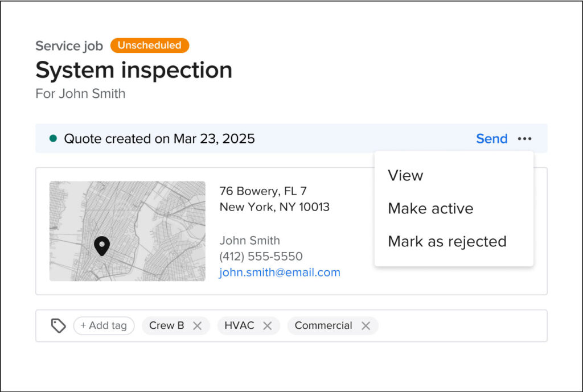
Task: Click the green quote status dot
Action: pos(53,138)
